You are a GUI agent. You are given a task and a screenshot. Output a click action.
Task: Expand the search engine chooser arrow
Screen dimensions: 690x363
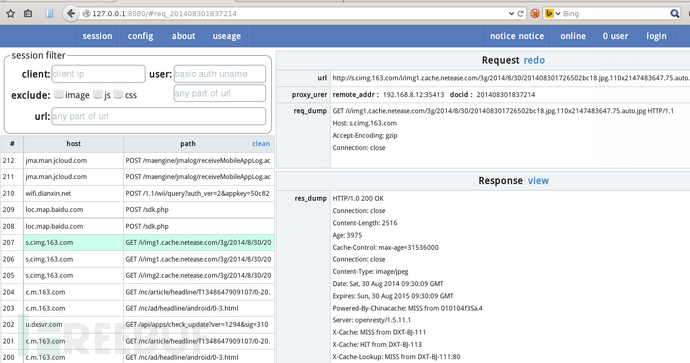coord(558,14)
